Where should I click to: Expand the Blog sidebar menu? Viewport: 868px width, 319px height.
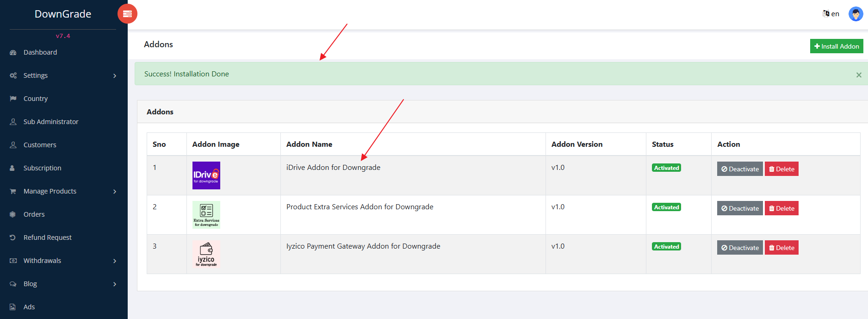coord(62,284)
